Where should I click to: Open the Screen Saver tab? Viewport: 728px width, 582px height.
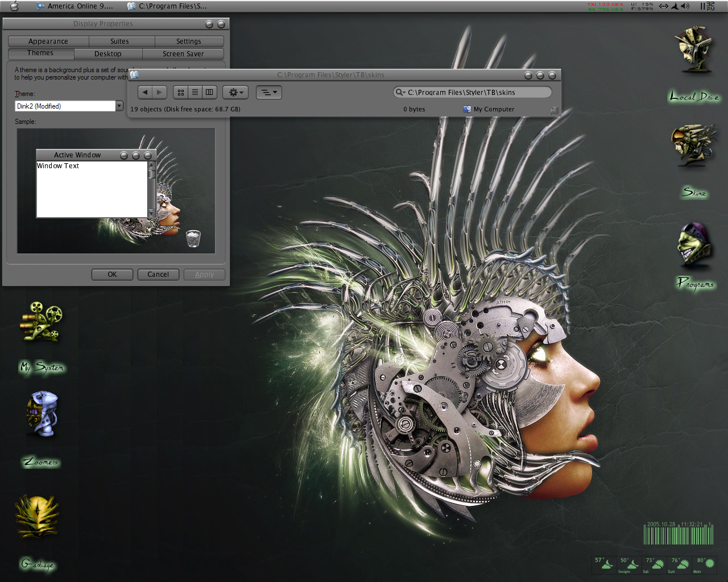pos(183,54)
